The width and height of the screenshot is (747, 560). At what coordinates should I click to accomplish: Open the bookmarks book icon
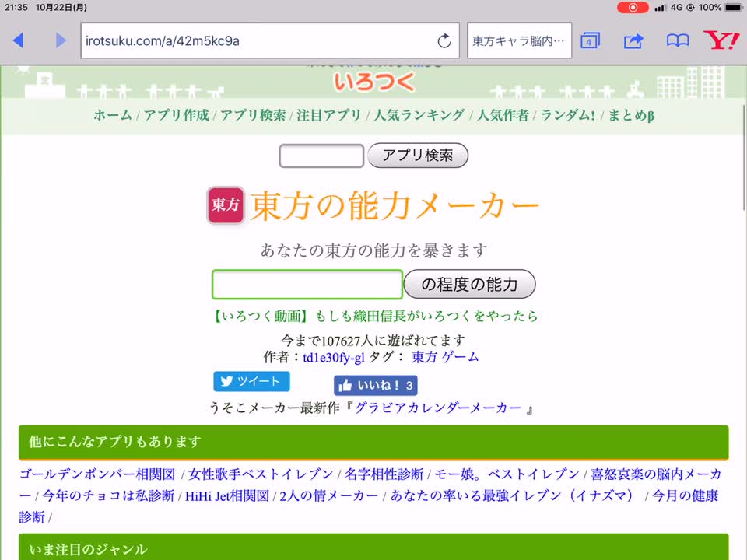pos(678,40)
